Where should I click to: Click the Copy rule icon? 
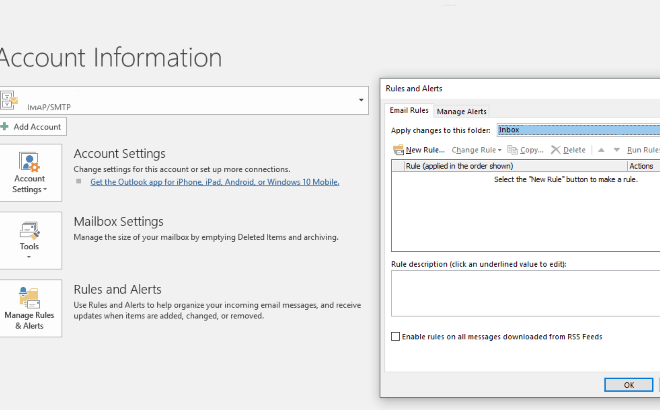(x=511, y=150)
